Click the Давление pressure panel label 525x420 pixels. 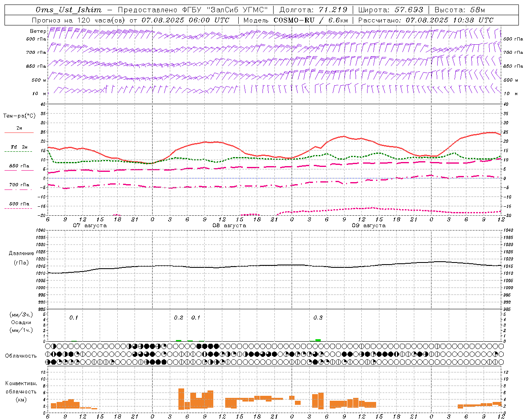click(x=21, y=253)
